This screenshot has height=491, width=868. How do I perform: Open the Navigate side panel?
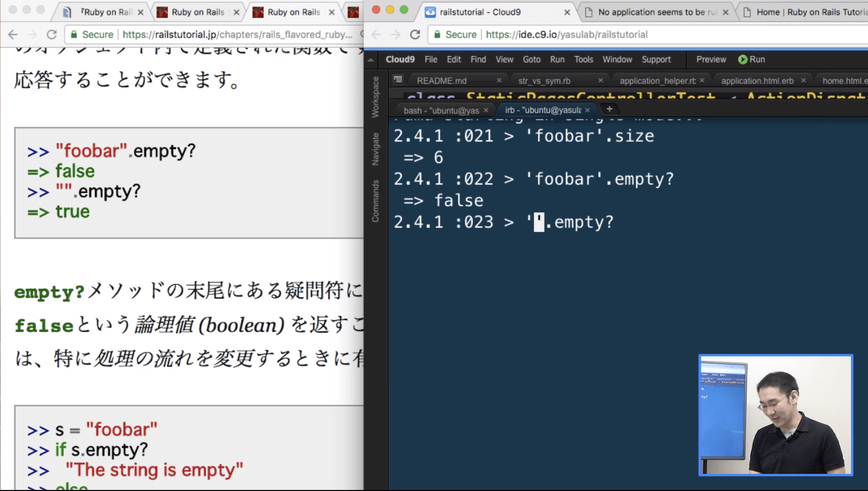click(375, 149)
